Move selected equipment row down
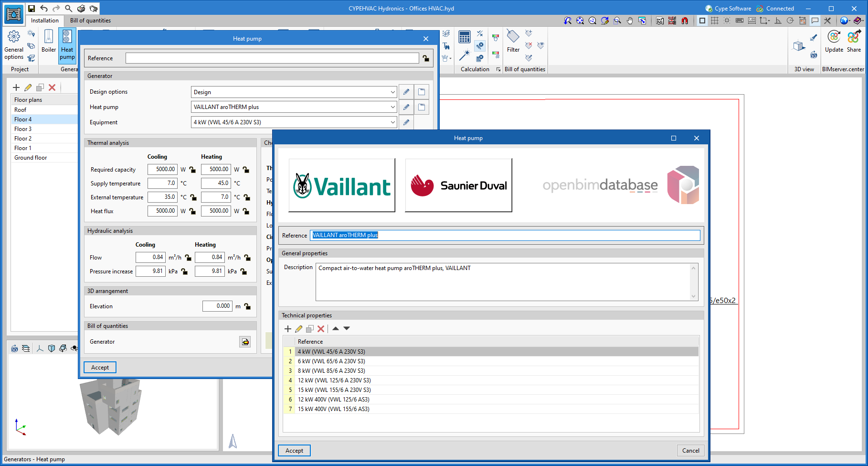Screen dimensions: 868x466 coord(347,328)
